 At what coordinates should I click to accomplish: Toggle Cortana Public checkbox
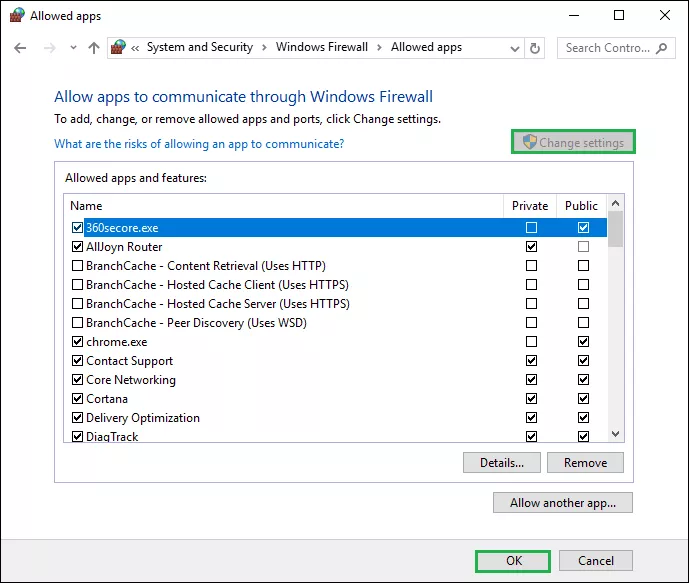click(583, 398)
